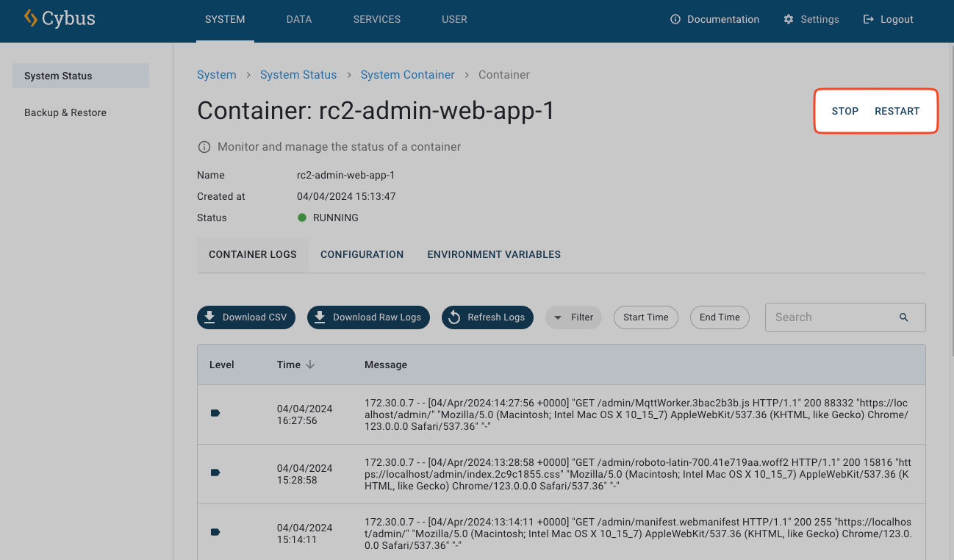Click the log level tag icon for 15:28:58

215,473
